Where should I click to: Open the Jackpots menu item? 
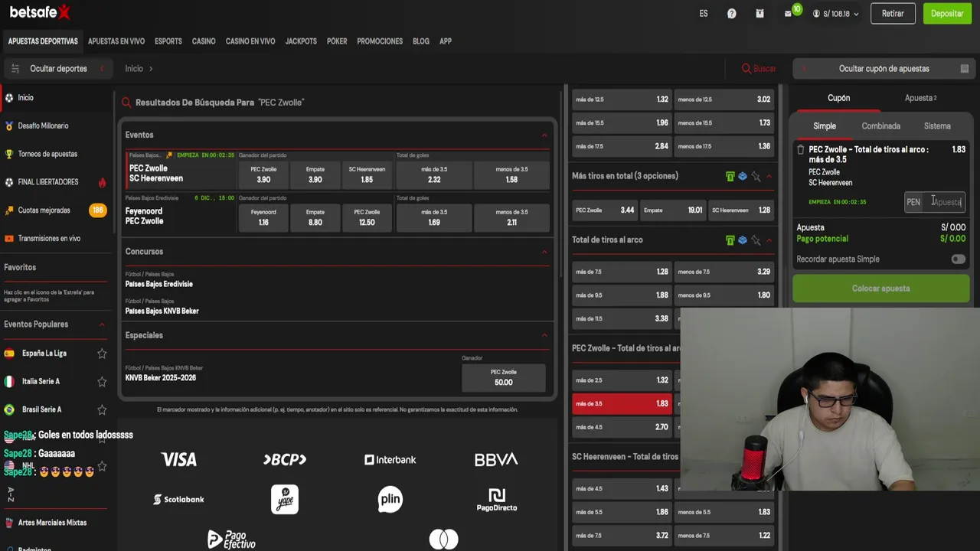[301, 41]
